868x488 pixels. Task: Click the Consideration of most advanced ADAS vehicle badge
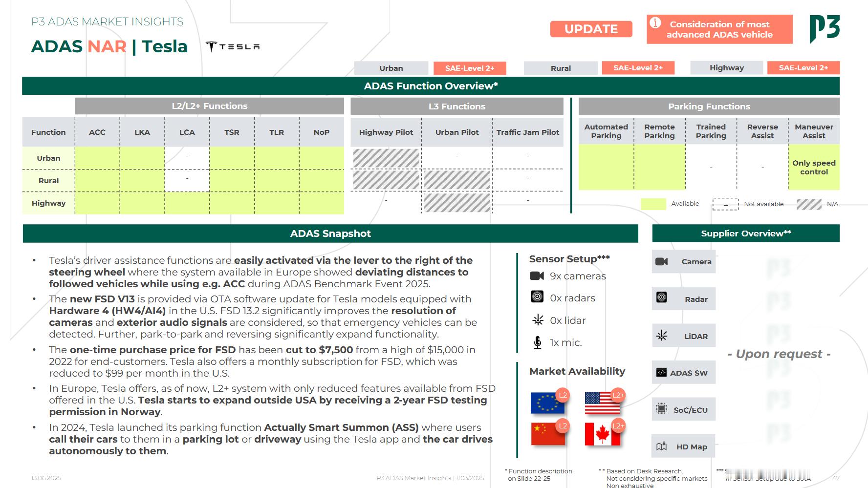click(719, 29)
